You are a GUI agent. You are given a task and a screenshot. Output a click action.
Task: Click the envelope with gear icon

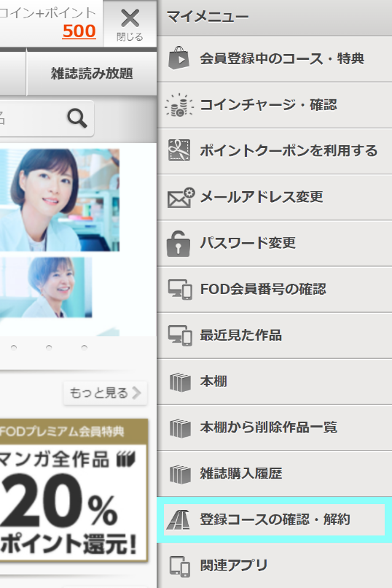coord(181,197)
